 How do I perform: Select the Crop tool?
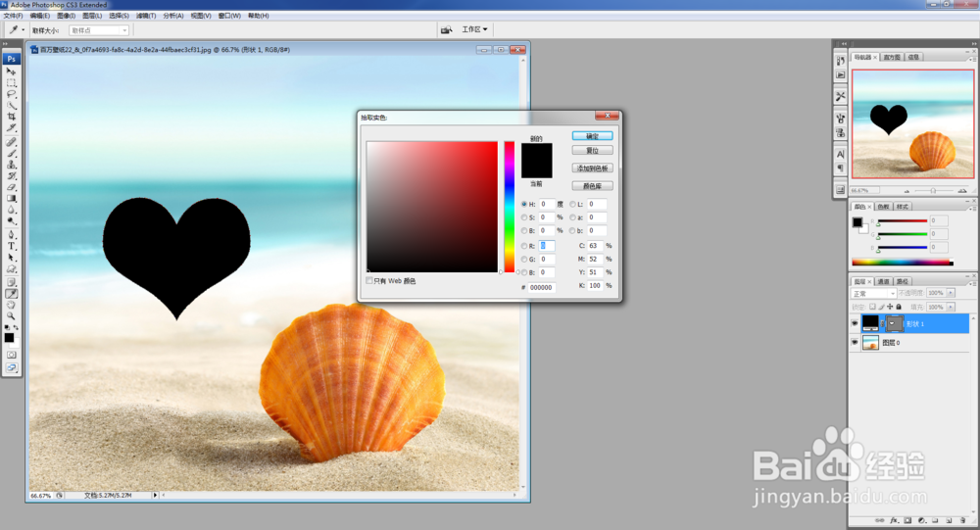[11, 117]
